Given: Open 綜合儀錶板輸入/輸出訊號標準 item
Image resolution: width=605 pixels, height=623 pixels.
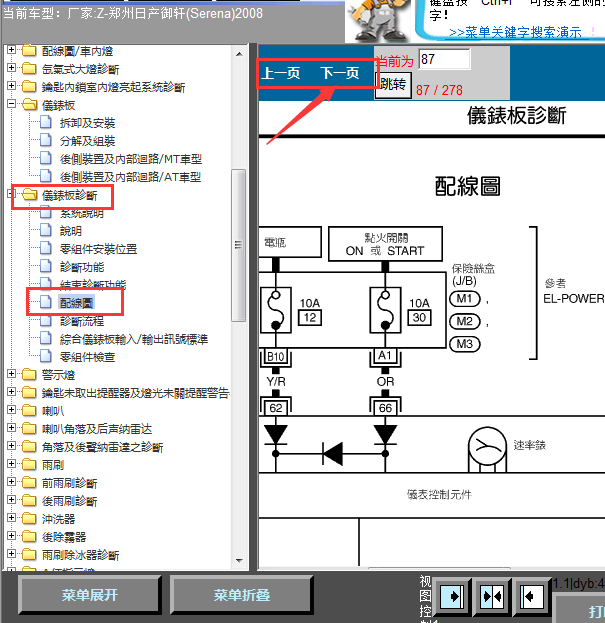Looking at the screenshot, I should [x=134, y=339].
